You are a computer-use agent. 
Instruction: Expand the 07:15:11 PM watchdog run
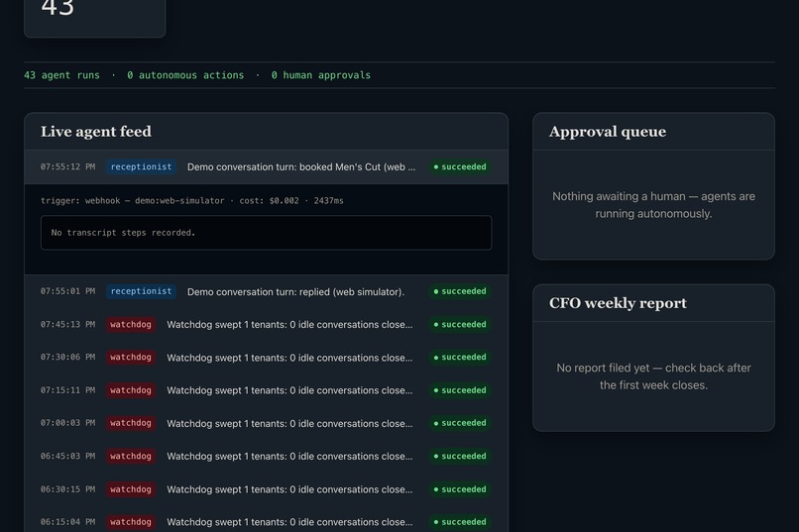pyautogui.click(x=266, y=390)
